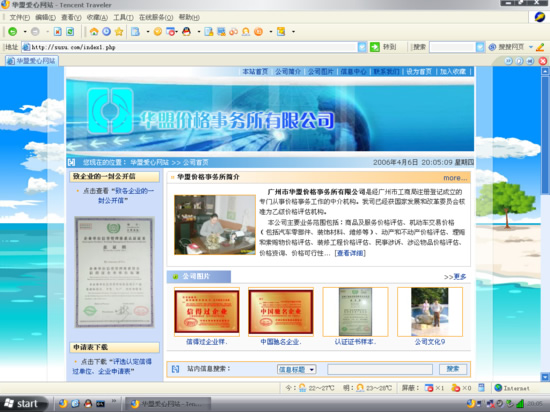Screen dimensions: 550x413
Task: Click the page vertical scrollbar down arrow
Action: click(545, 377)
